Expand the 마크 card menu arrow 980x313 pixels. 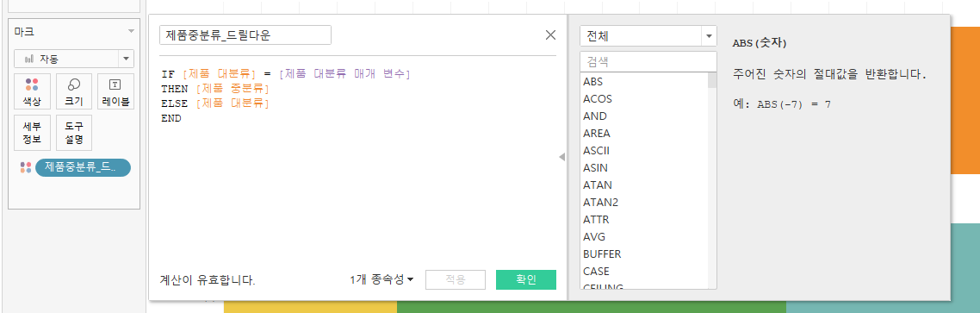click(x=131, y=31)
